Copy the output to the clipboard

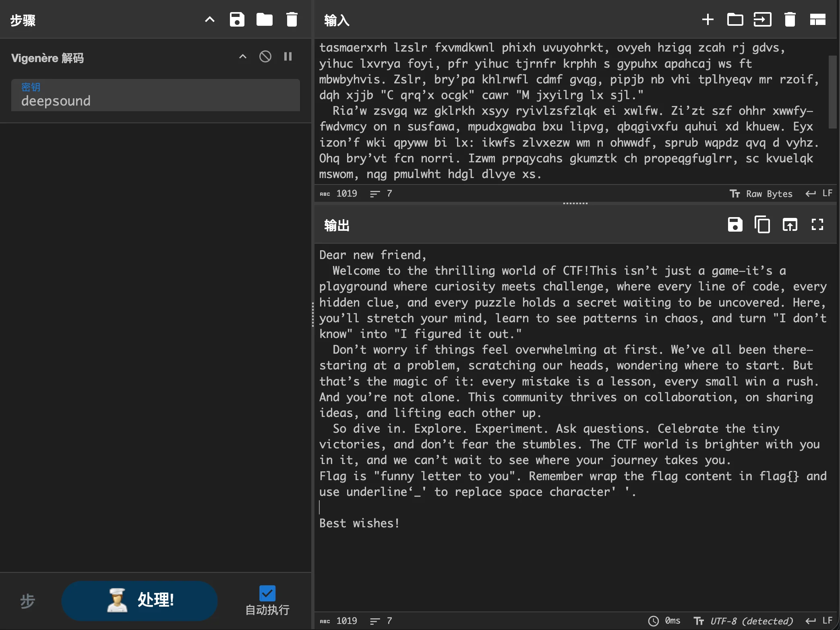tap(762, 225)
